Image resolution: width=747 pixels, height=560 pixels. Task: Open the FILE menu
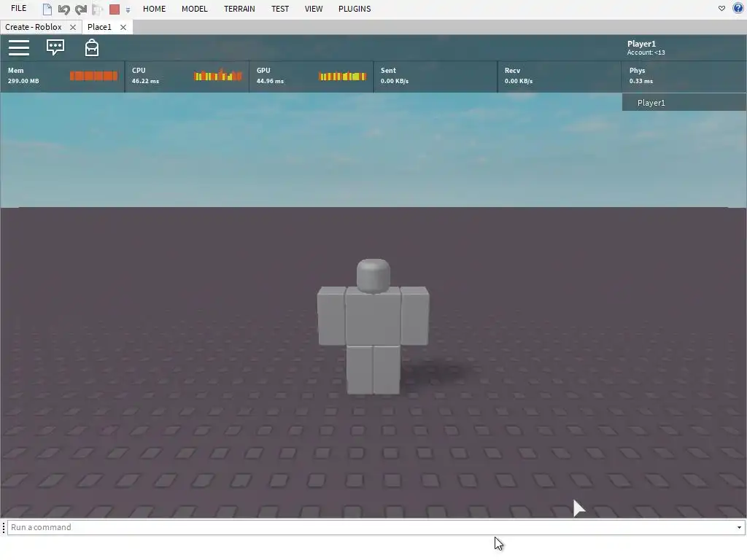pos(18,9)
